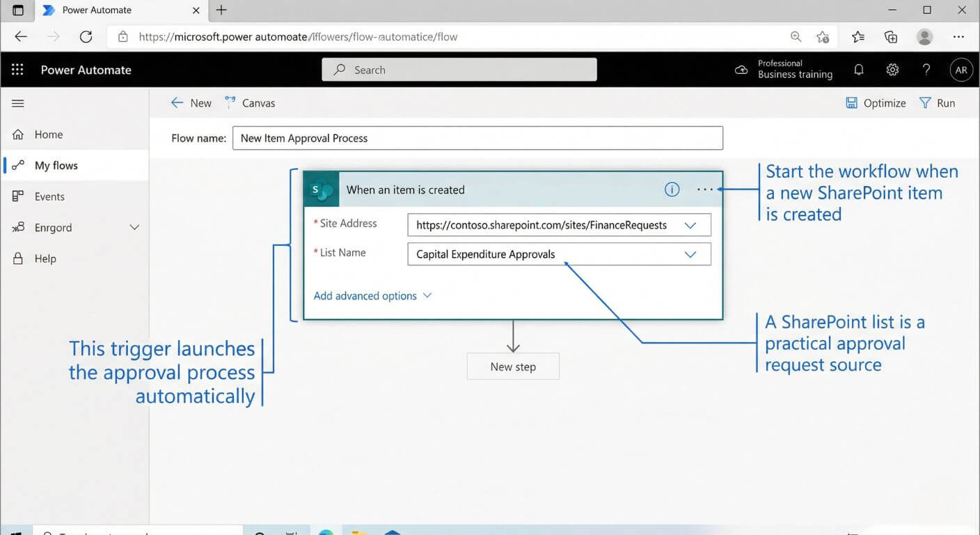Open the settings gear icon
The height and width of the screenshot is (535, 980).
[892, 70]
